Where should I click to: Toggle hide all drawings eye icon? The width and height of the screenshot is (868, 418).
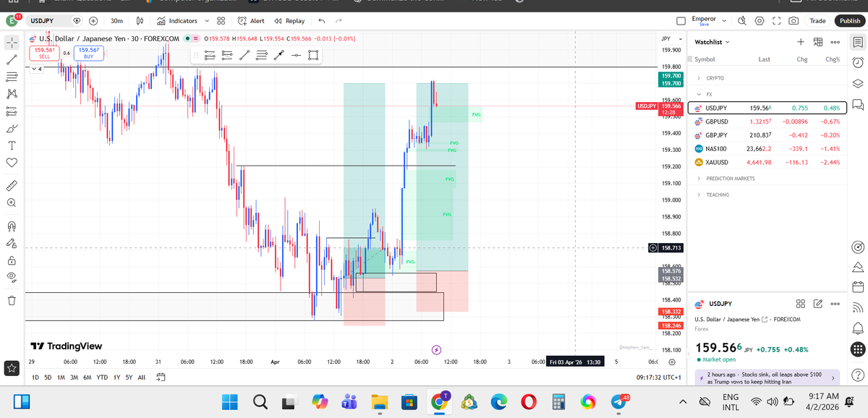(12, 277)
